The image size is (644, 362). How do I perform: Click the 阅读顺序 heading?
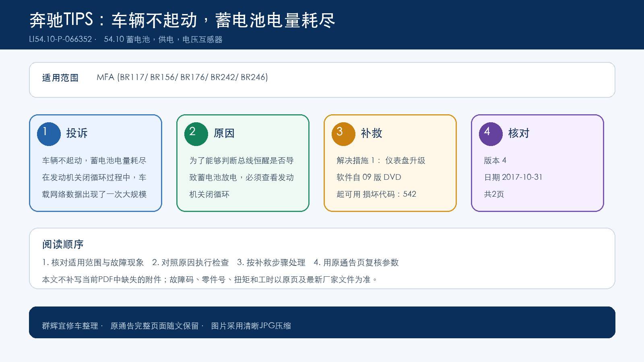click(63, 245)
